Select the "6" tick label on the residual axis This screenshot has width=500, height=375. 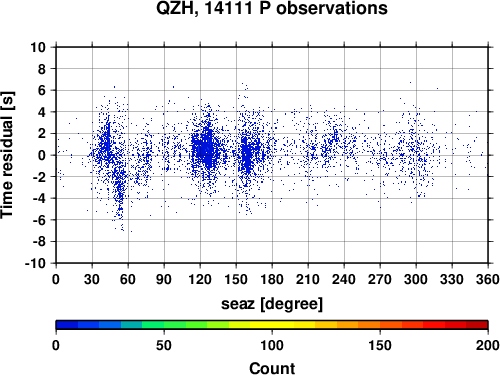coord(41,90)
